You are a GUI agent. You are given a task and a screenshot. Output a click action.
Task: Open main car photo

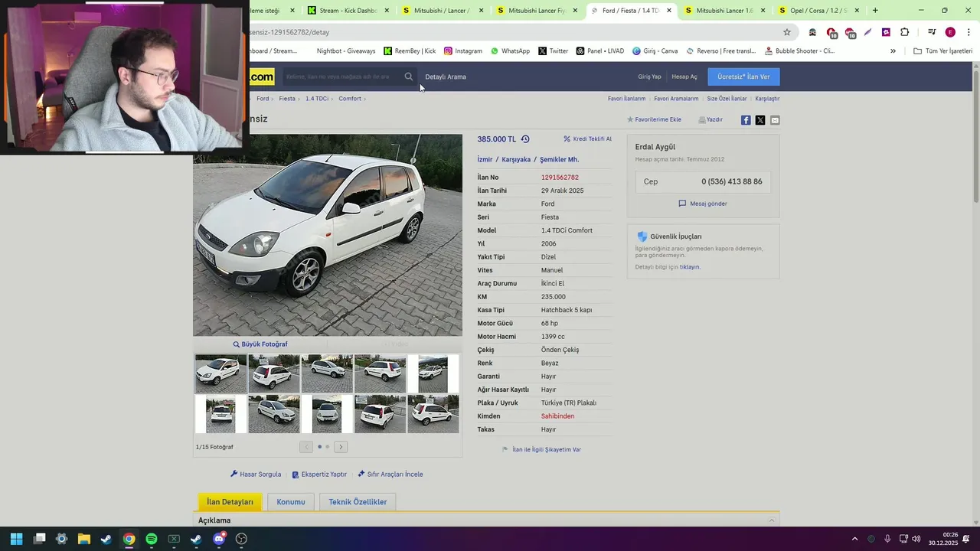(328, 235)
